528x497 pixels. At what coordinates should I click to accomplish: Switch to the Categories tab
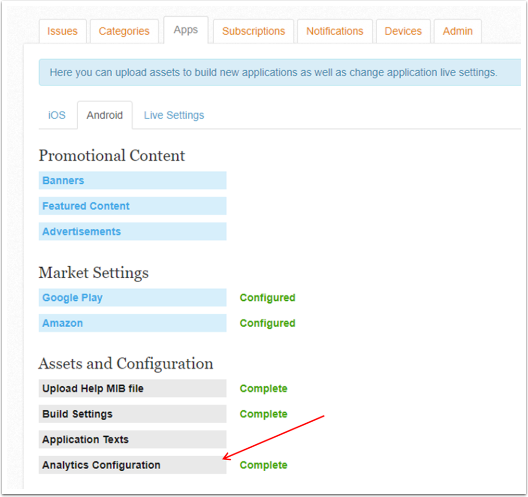click(x=124, y=31)
